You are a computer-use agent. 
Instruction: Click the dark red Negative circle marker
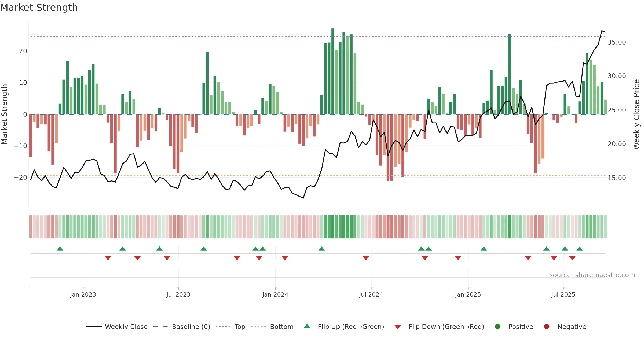coord(547,327)
